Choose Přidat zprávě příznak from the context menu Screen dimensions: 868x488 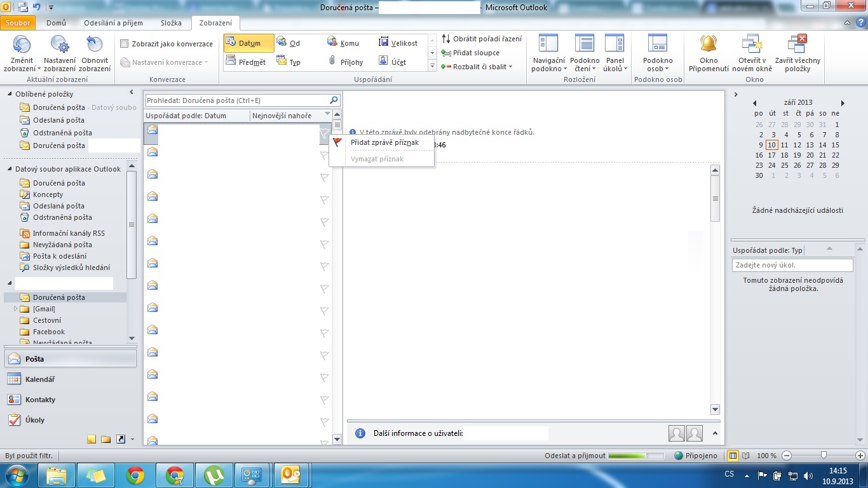(381, 142)
